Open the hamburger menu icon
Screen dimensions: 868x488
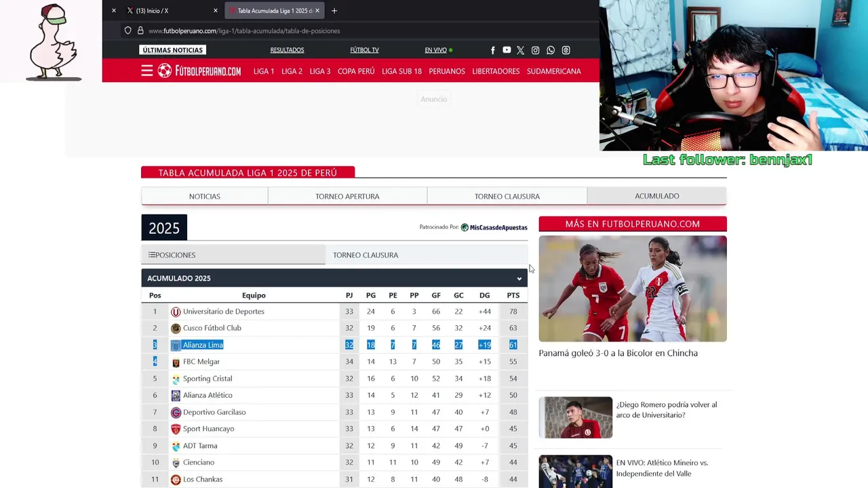(146, 71)
